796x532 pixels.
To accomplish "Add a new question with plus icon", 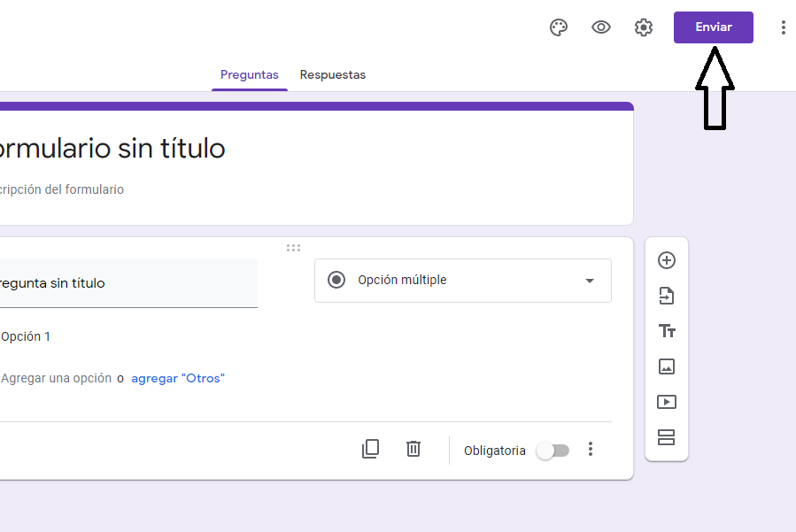I will click(x=667, y=260).
